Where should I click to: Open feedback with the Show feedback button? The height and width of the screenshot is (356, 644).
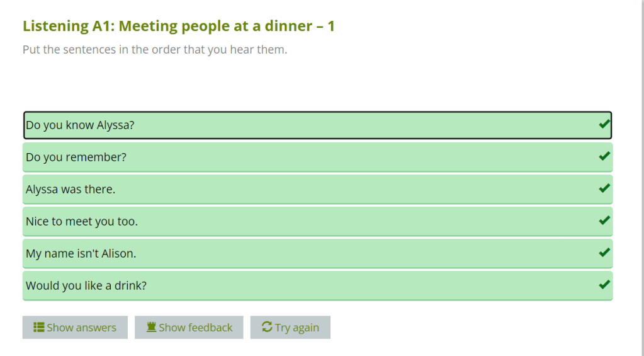pyautogui.click(x=189, y=328)
